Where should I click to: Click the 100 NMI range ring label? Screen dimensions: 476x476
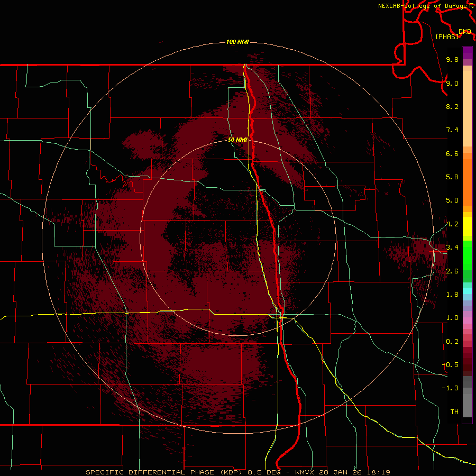237,42
